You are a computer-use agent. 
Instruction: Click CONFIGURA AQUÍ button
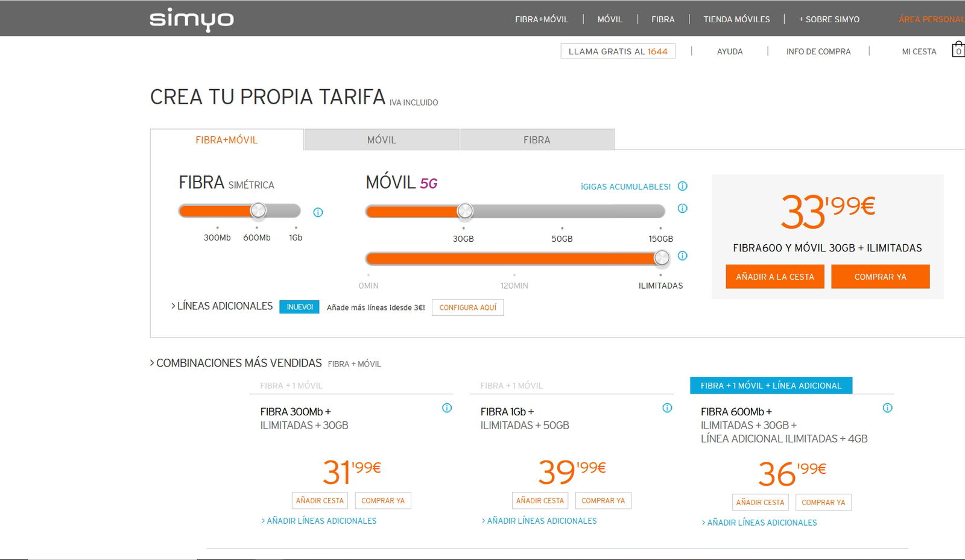tap(467, 307)
